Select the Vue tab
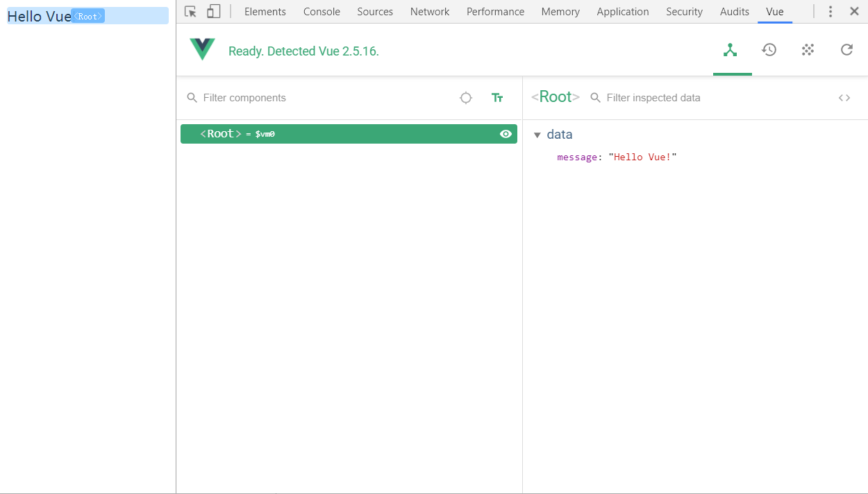 [775, 12]
